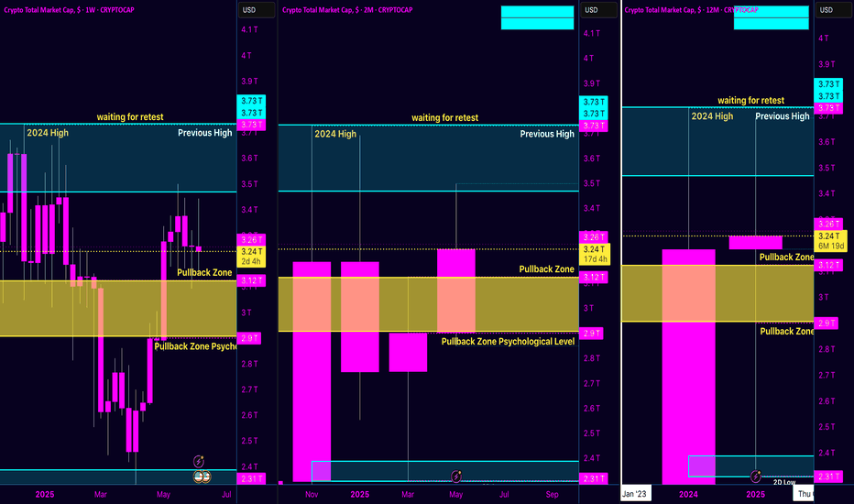Viewport: 854px width, 504px height.
Task: Click magenta 3.12 T label on 2M price axis
Action: [593, 278]
